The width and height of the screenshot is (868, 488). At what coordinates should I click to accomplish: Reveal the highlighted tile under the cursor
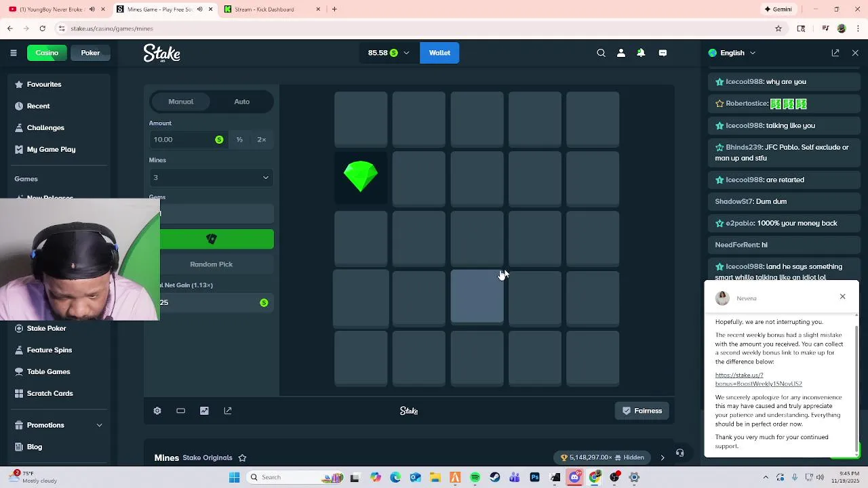[477, 296]
